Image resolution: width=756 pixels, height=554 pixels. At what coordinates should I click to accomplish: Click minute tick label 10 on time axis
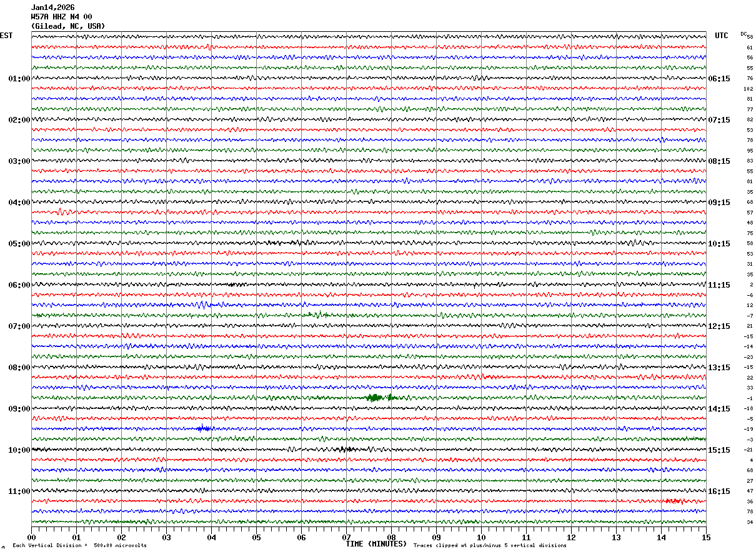(x=481, y=537)
